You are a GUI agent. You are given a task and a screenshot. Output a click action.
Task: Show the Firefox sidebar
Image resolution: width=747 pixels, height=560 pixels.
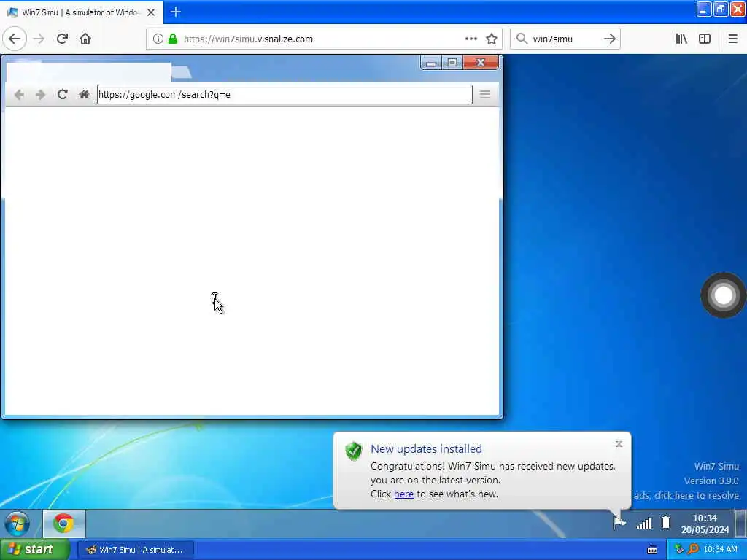tap(705, 39)
